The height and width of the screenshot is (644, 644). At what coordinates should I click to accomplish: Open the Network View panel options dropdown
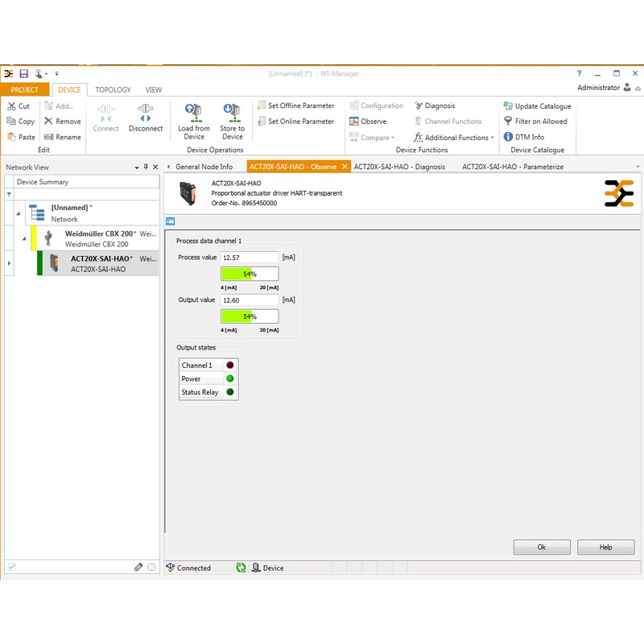pos(137,167)
